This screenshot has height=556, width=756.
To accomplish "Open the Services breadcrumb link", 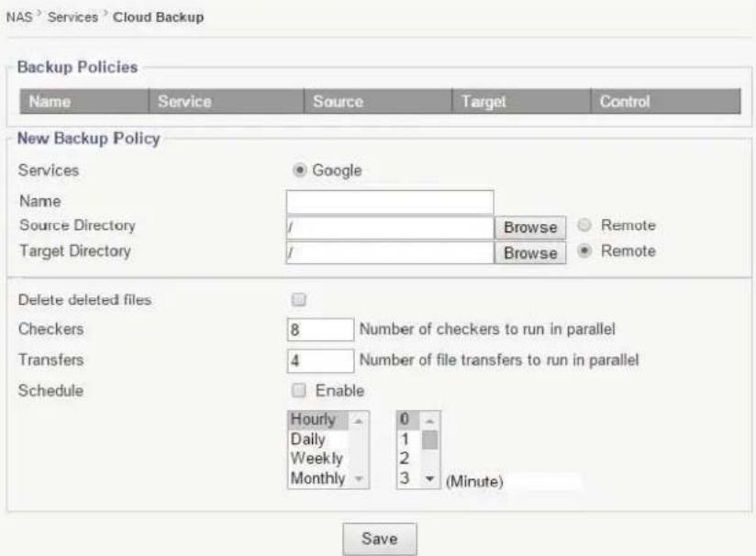I will coord(72,17).
